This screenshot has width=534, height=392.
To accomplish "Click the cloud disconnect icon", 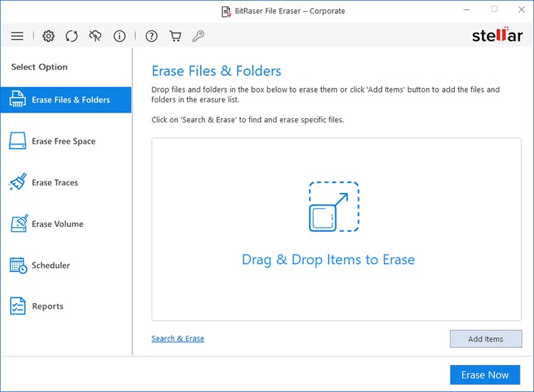I will 95,36.
